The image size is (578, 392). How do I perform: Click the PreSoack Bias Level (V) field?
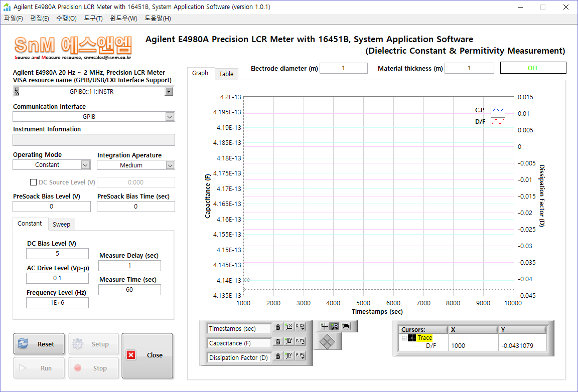52,207
